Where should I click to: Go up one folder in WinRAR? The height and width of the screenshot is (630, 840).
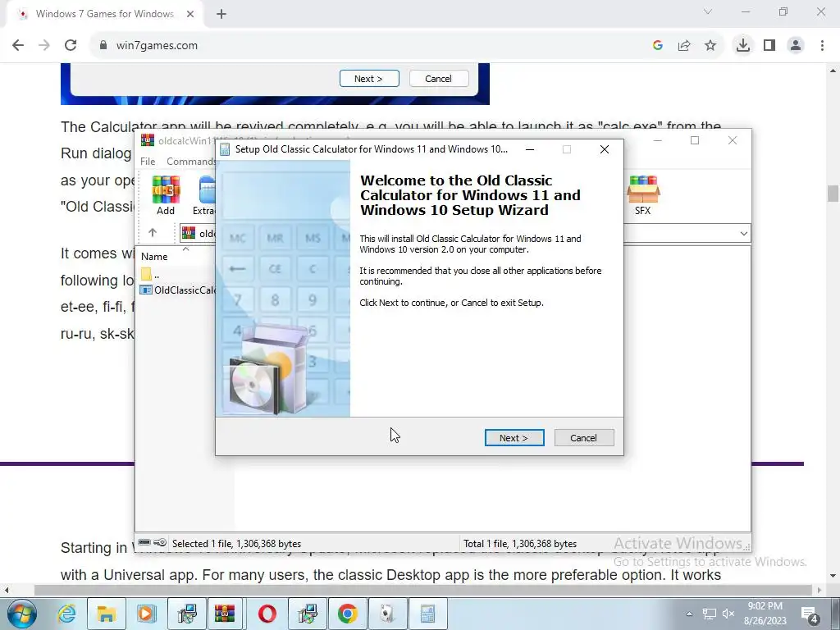(x=153, y=232)
